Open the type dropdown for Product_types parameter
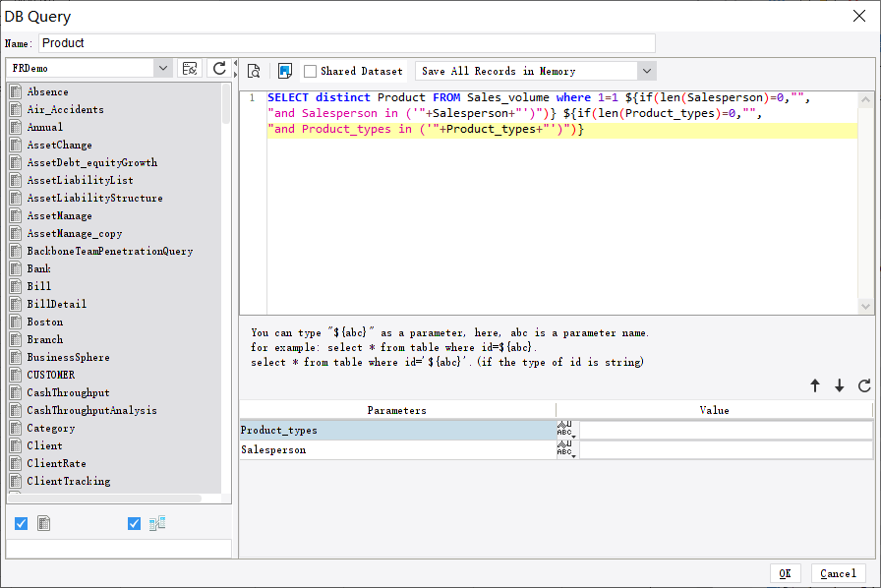 (x=566, y=430)
